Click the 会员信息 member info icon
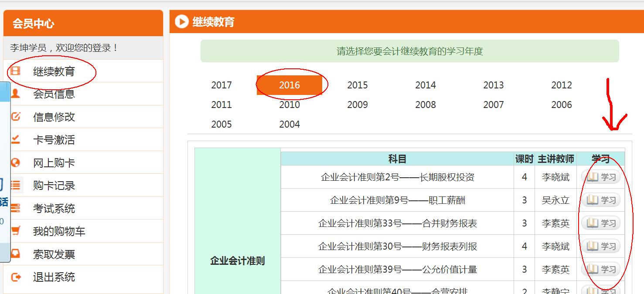The image size is (644, 294). point(16,94)
